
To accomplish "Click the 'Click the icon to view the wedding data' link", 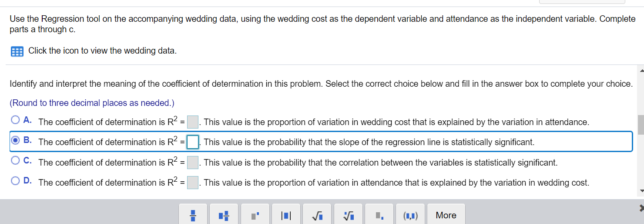I will pos(103,51).
